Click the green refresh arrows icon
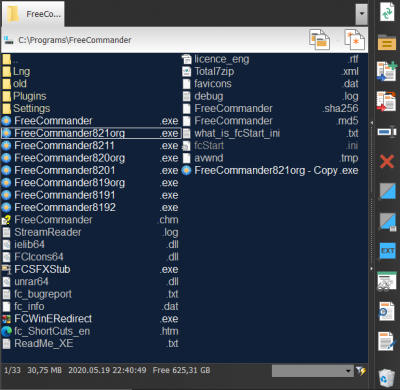This screenshot has height=390, width=400. tap(387, 12)
